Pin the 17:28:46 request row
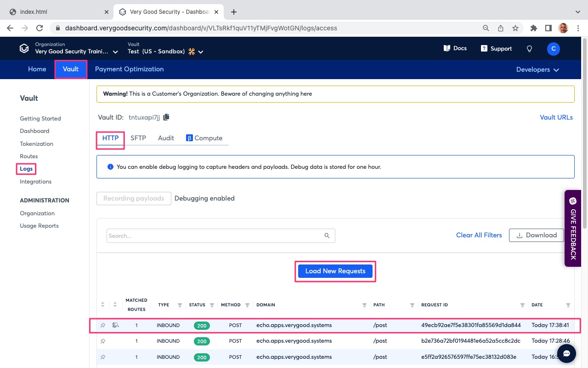Image resolution: width=588 pixels, height=368 pixels. [103, 341]
